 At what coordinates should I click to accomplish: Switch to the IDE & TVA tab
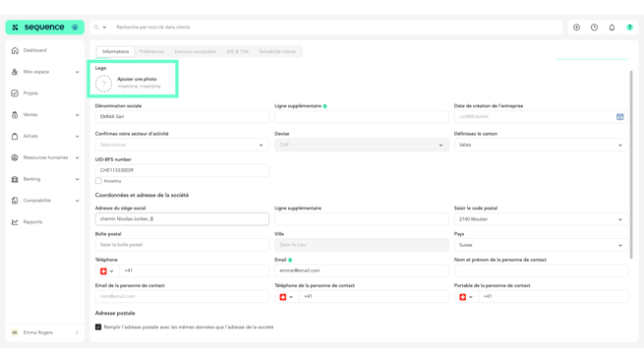(x=237, y=51)
